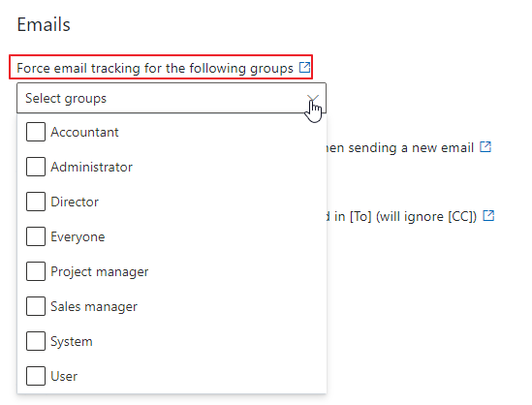The height and width of the screenshot is (405, 532).
Task: Collapse the Select groups dropdown chevron
Action: pyautogui.click(x=313, y=99)
